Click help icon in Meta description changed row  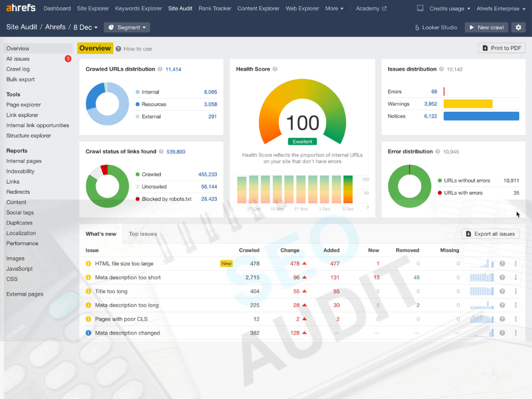click(502, 333)
